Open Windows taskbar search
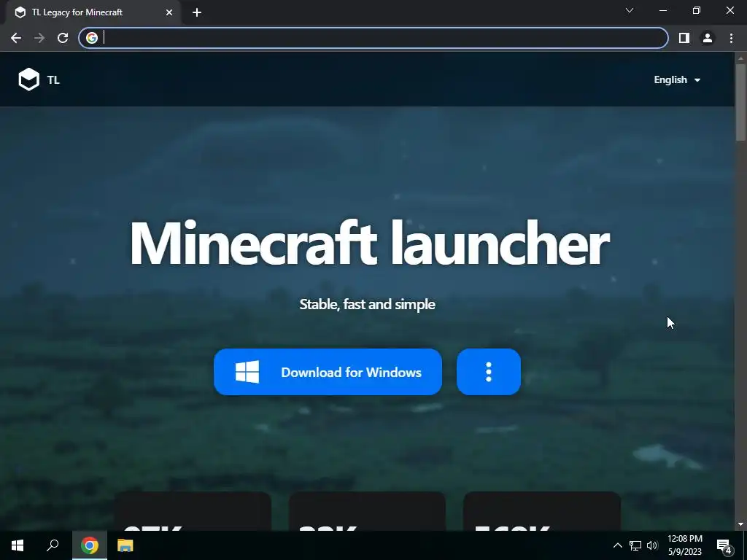747x560 pixels. point(53,545)
